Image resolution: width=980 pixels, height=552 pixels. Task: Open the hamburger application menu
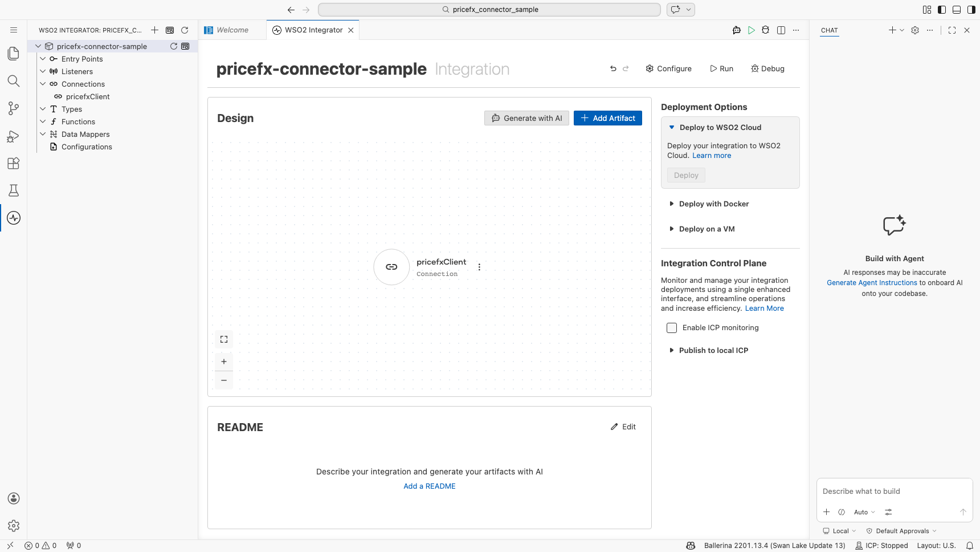(x=14, y=30)
